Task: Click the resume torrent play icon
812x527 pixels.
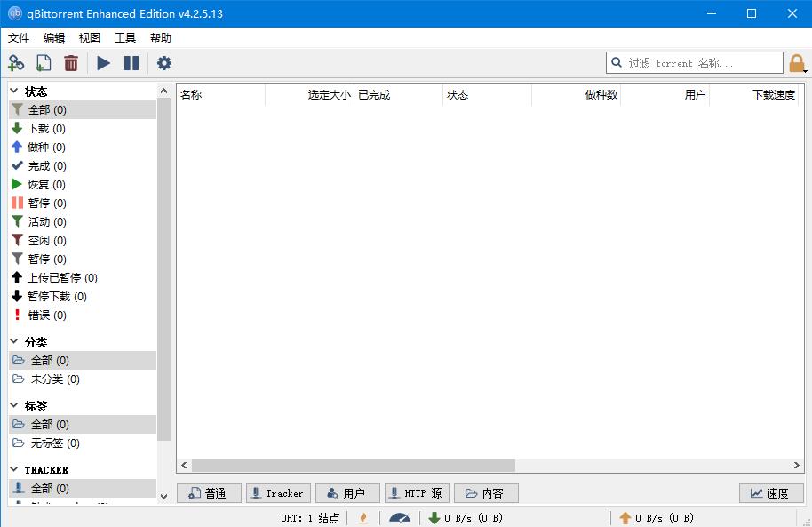Action: coord(103,63)
